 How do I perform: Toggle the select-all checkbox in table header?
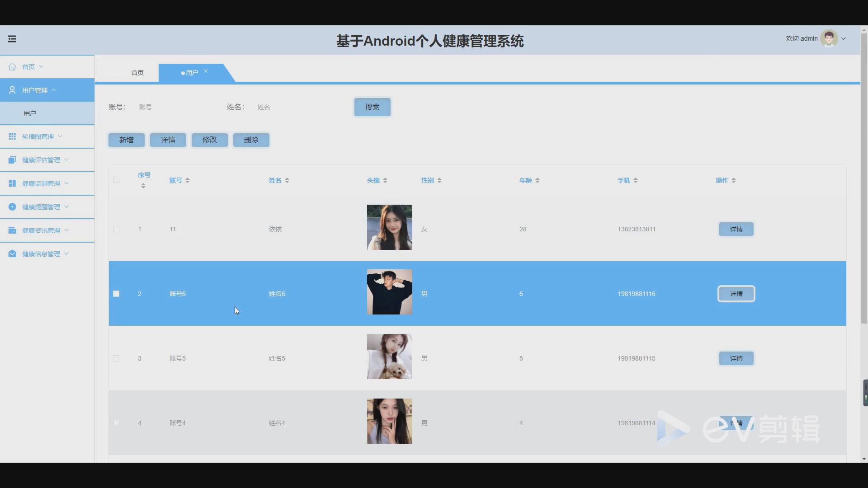pos(116,180)
